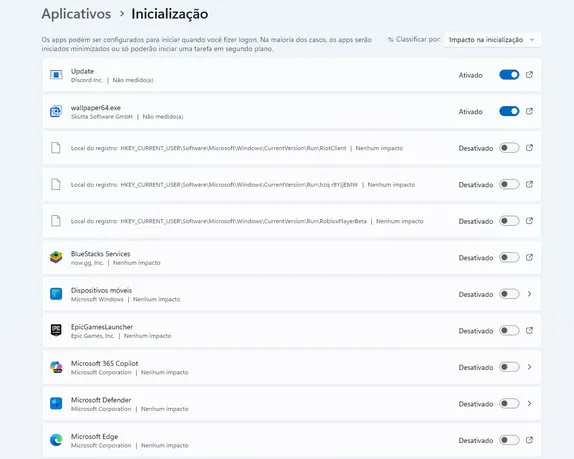Click 'Microsoft Defender' name text

click(101, 400)
